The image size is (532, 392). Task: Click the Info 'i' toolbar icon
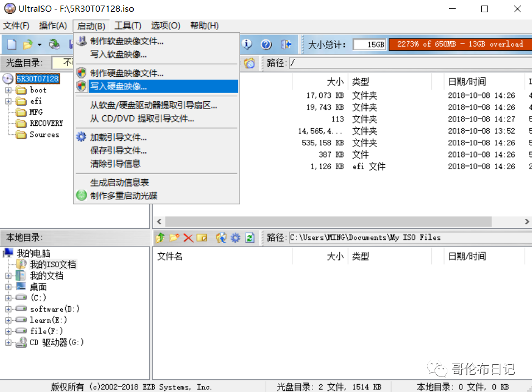pos(247,44)
